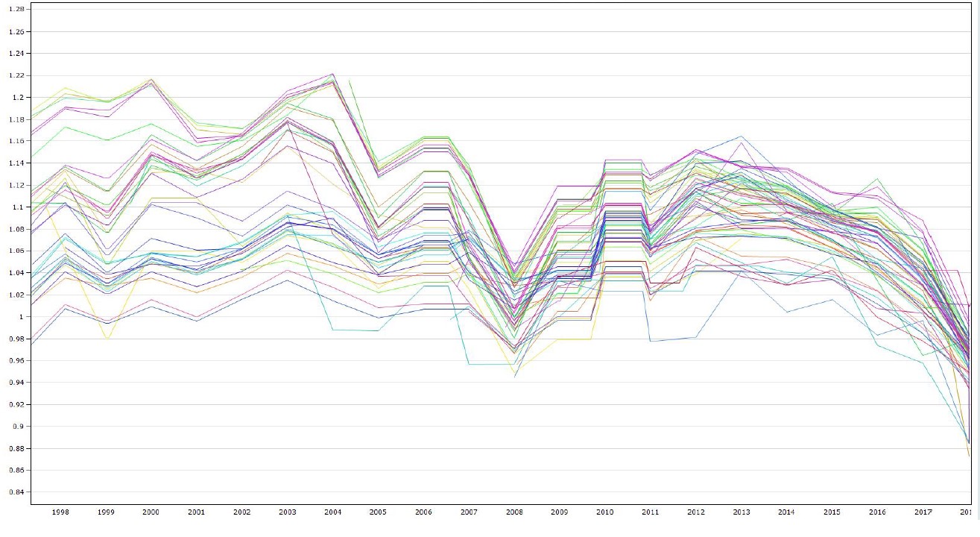This screenshot has height=537, width=980.
Task: Select the 2005 year on the horizontal axis
Action: pos(377,512)
